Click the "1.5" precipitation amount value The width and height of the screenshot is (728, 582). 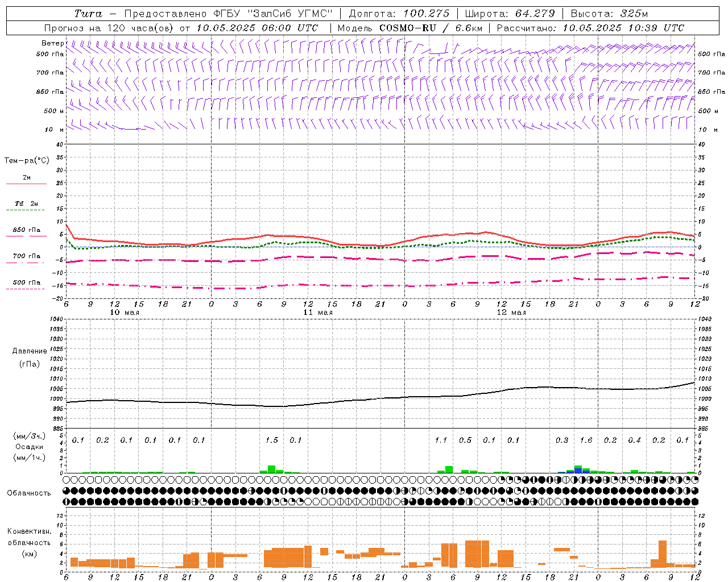point(272,440)
